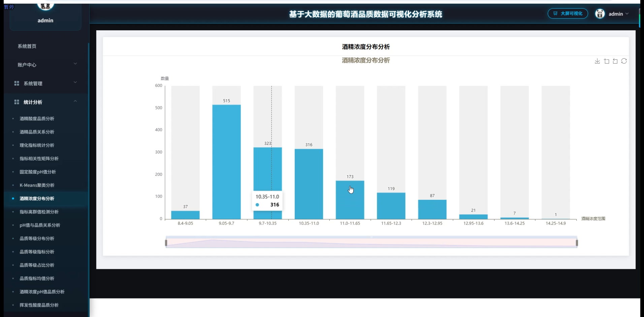Click the page title 基于大数据的葡萄酒品质数据可视化分析系统
Image resolution: width=644 pixels, height=317 pixels.
(x=365, y=14)
